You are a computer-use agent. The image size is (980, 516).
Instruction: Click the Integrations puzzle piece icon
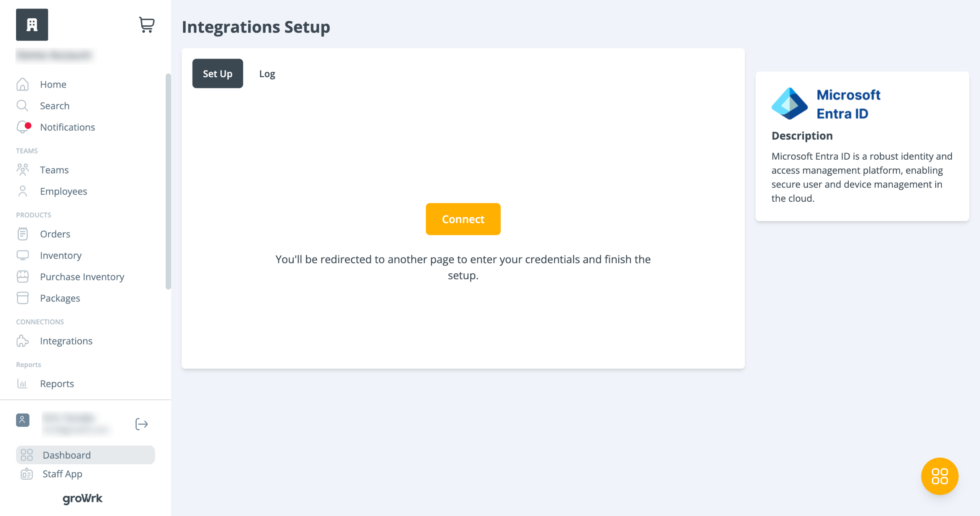point(23,341)
